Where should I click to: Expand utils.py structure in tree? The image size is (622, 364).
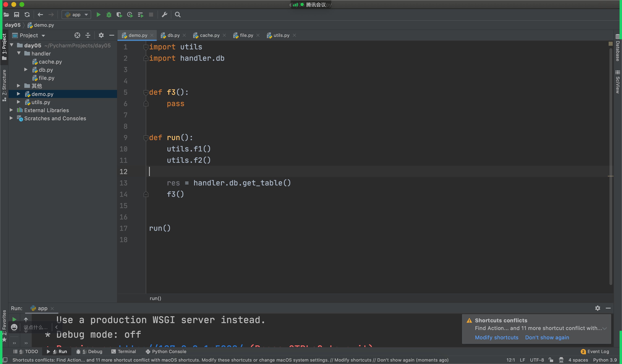pyautogui.click(x=18, y=102)
